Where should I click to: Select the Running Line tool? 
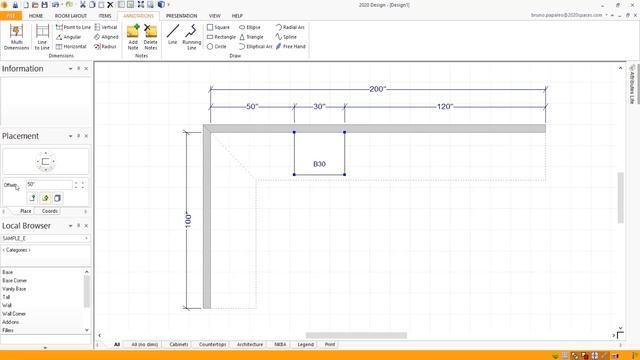[x=191, y=37]
